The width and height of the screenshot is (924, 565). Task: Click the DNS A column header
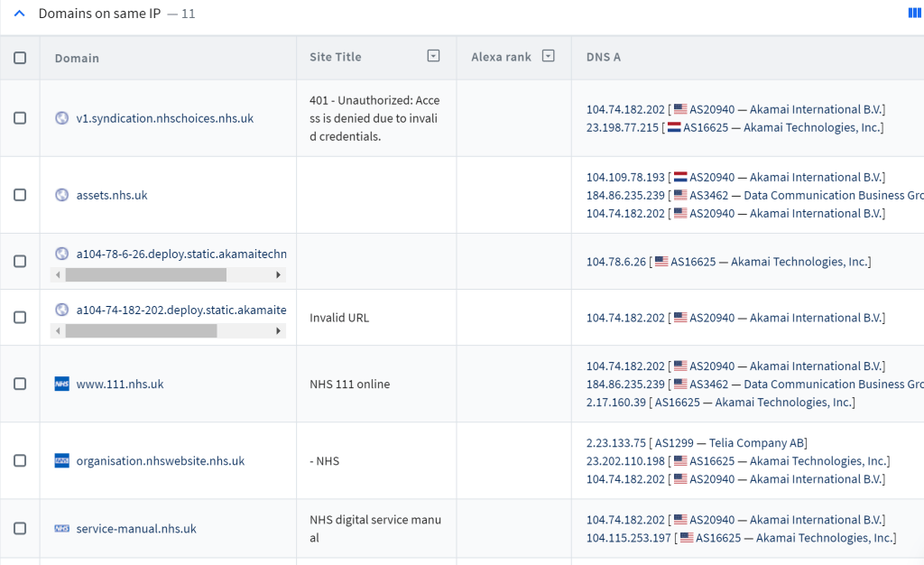coord(603,57)
